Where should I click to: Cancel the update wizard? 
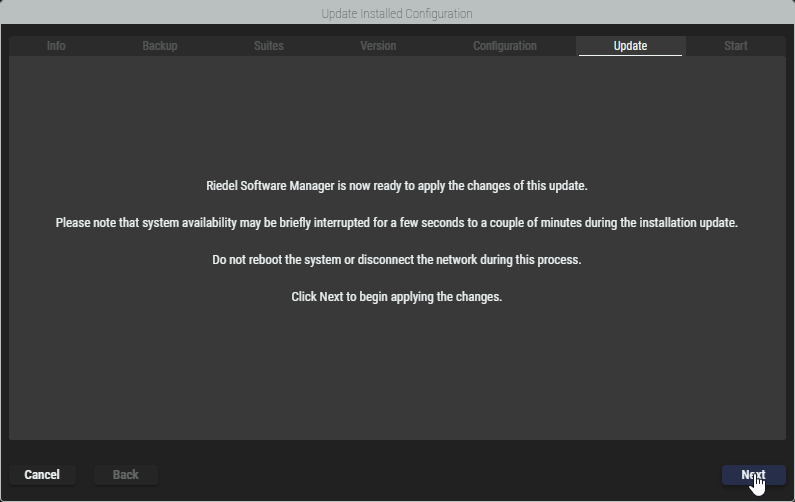click(x=42, y=475)
